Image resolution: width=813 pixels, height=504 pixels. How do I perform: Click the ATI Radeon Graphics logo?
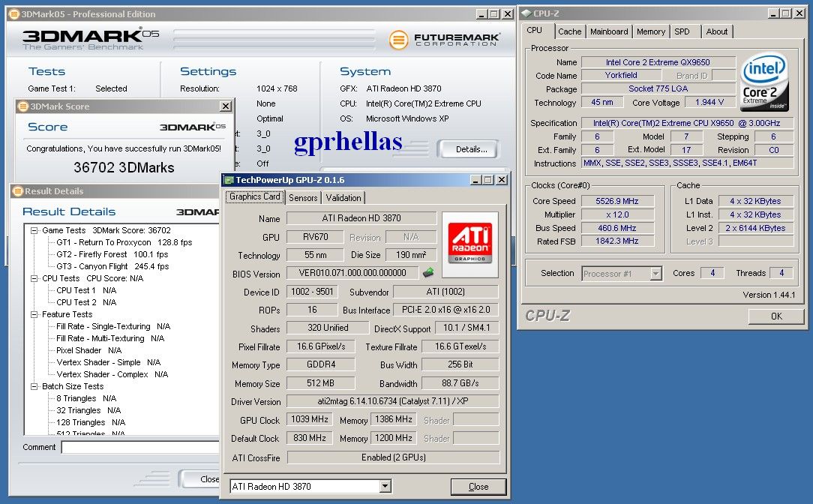[x=469, y=244]
